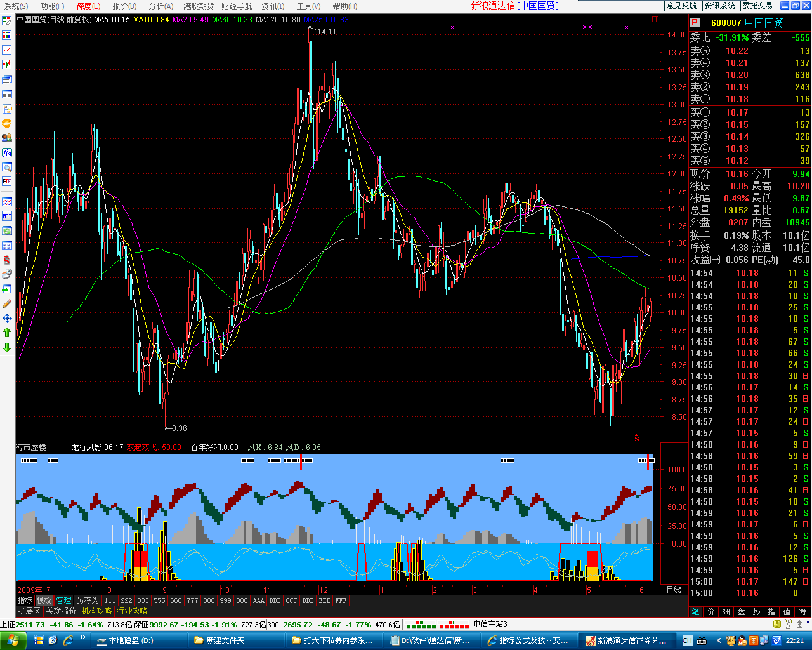
Task: Open the magnifier search icon in the sidebar
Action: [x=7, y=168]
